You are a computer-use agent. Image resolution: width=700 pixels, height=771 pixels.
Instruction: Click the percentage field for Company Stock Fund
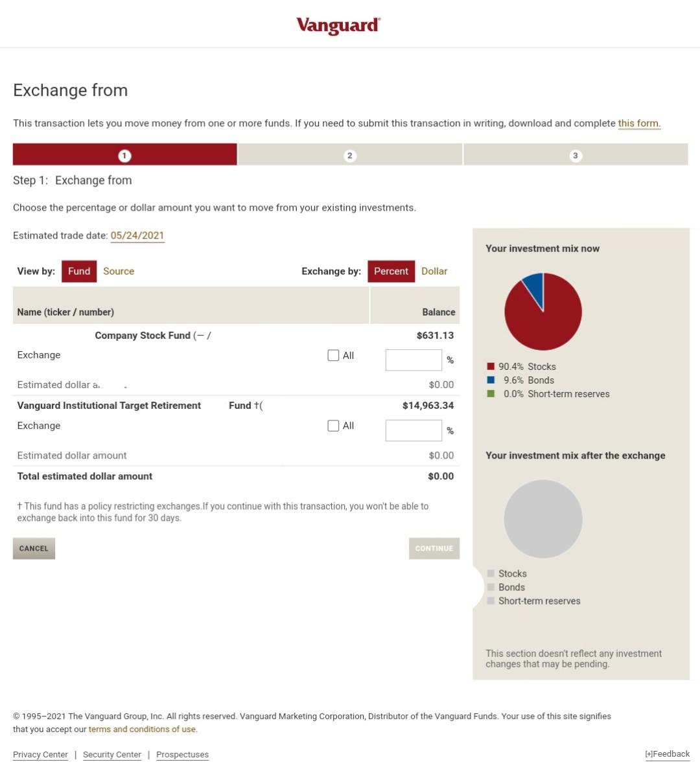coord(414,360)
